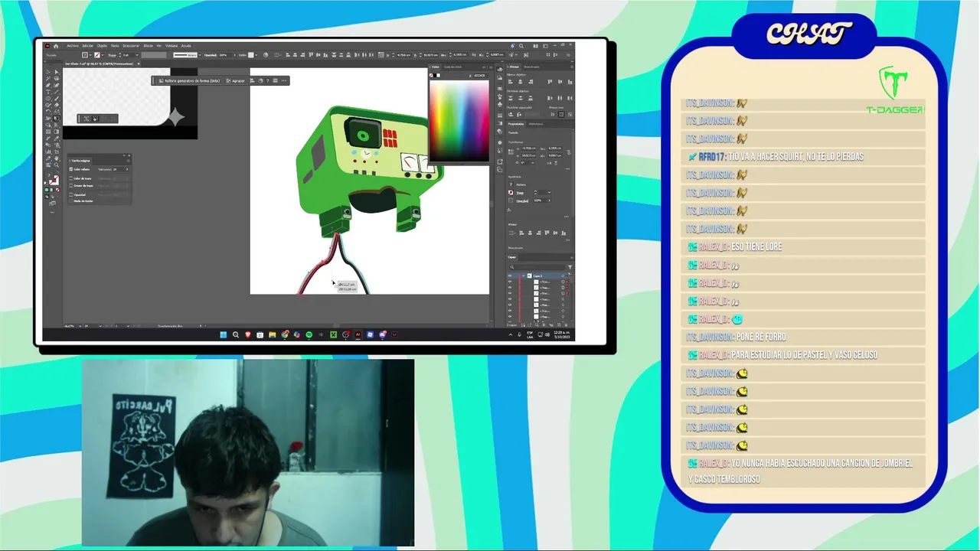Open the Color panel icon in dock
This screenshot has width=980, height=551.
[x=500, y=70]
